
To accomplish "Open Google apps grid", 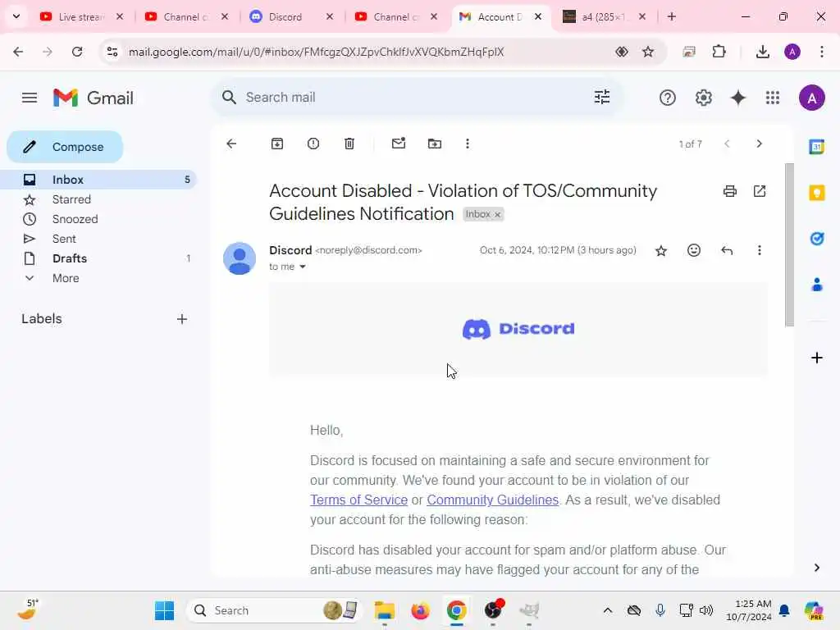I will click(x=773, y=98).
